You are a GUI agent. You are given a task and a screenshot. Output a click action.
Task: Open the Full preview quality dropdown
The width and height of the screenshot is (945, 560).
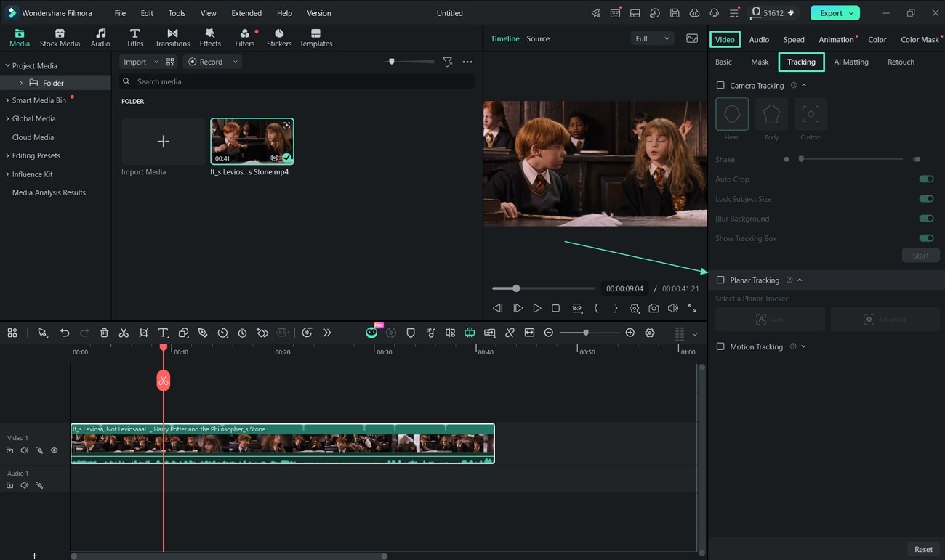pos(651,38)
